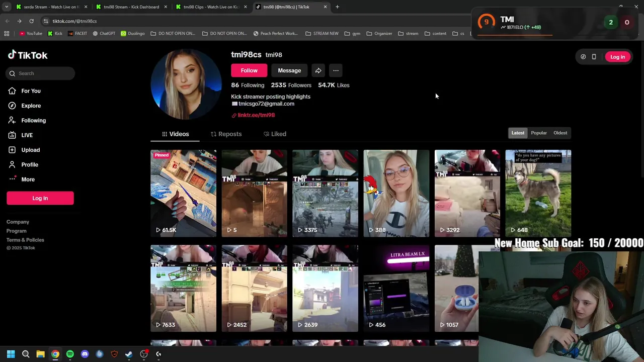The height and width of the screenshot is (362, 644).
Task: Open the video with 7633 views
Action: point(183,289)
